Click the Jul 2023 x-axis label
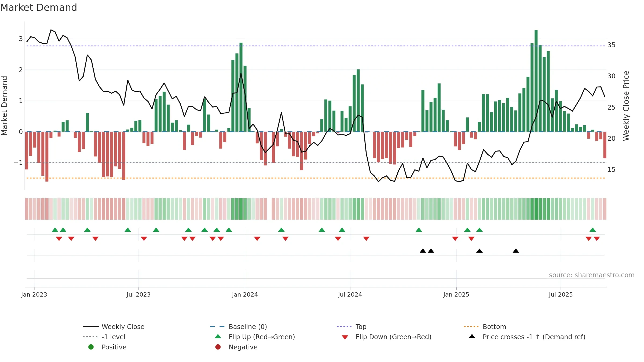The height and width of the screenshot is (362, 644). (x=138, y=294)
